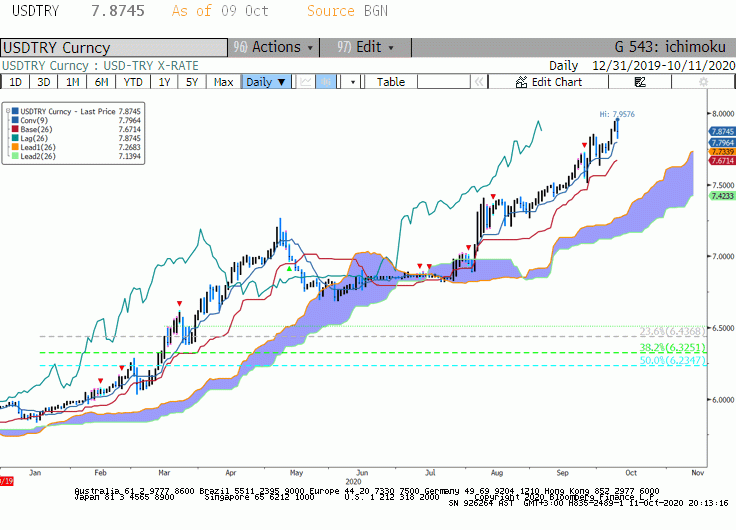Collapse the legend box toggle icon
Viewport: 736px width, 530px height.
click(8, 111)
